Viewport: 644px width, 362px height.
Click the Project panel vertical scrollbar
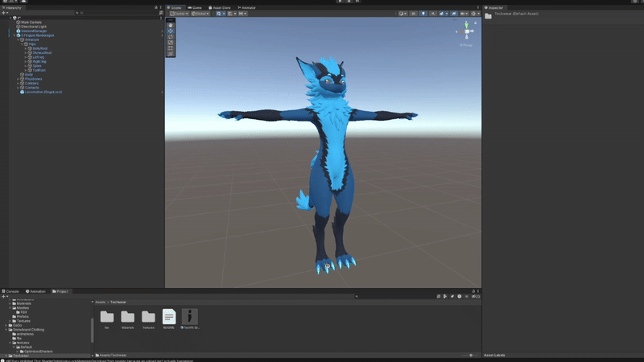[x=92, y=330]
